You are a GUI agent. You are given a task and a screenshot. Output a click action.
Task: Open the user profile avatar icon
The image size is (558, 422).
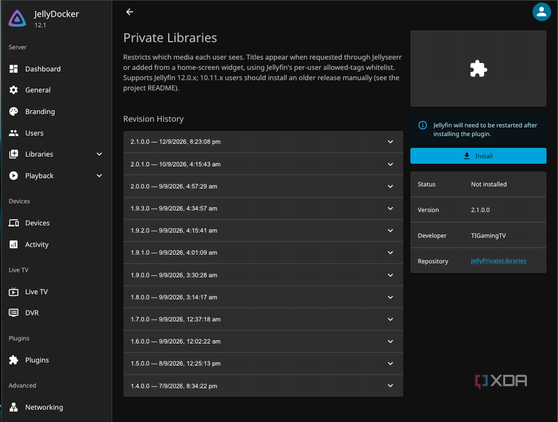point(541,12)
